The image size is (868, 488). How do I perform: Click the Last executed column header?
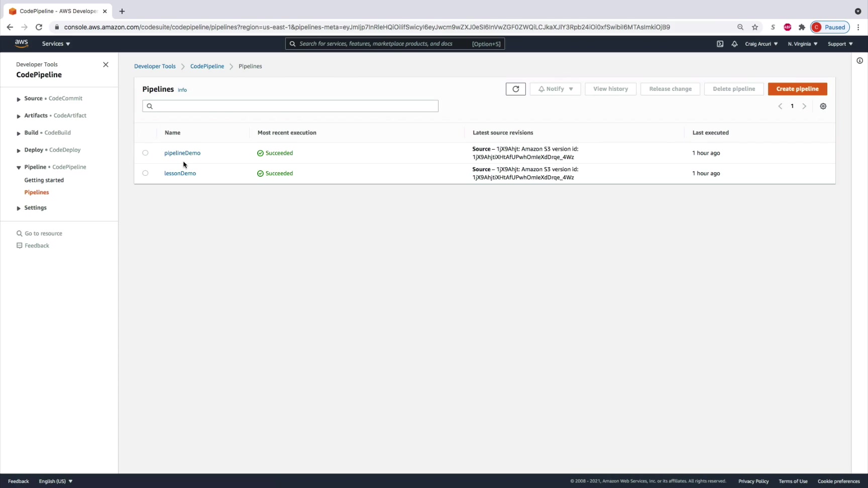[x=710, y=133]
